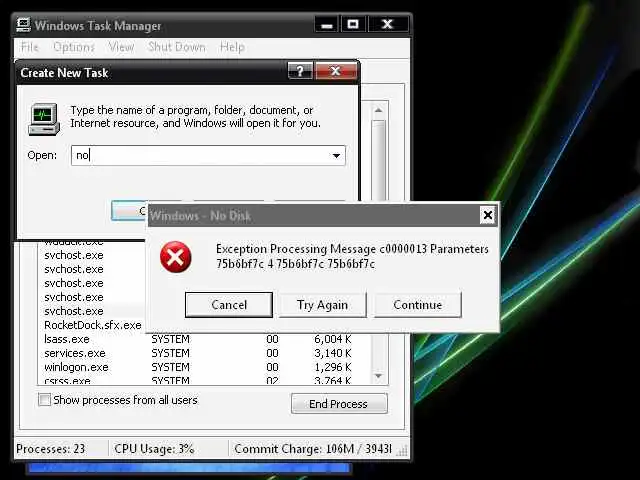Close the Windows Task Manager window
This screenshot has width=640, height=480.
click(x=387, y=24)
